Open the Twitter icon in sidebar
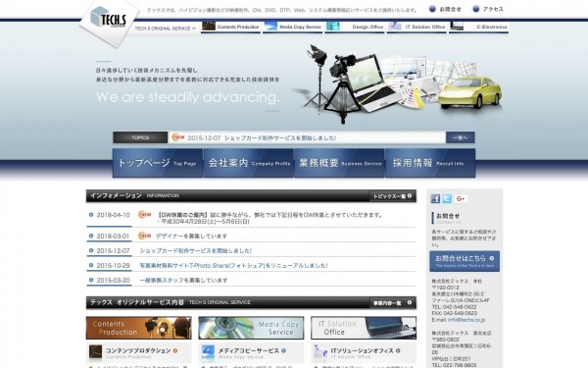 [x=447, y=198]
